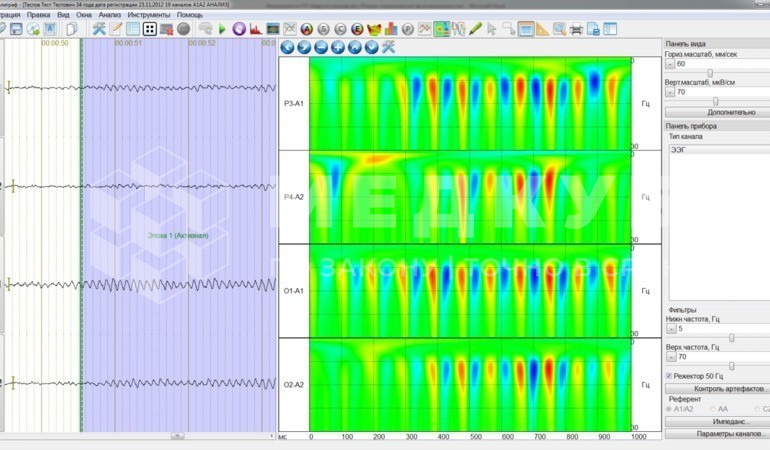Click the round 'E' analysis icon
This screenshot has width=770, height=450.
click(357, 29)
